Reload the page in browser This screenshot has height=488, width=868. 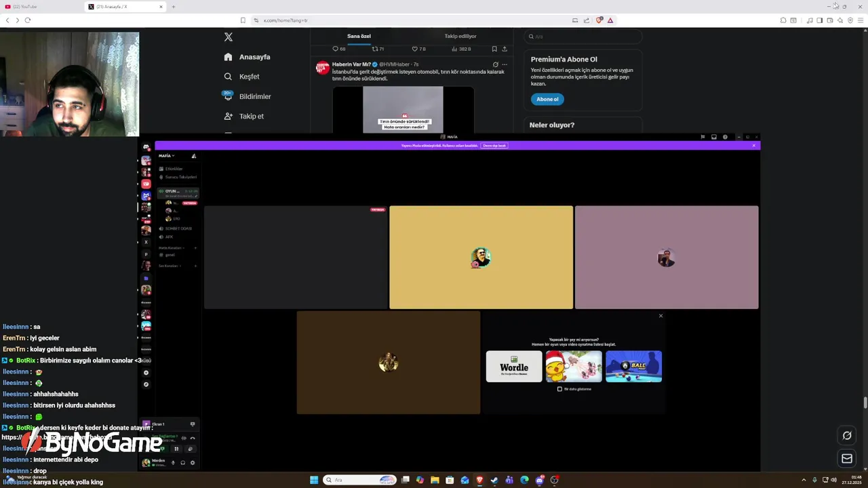[28, 20]
